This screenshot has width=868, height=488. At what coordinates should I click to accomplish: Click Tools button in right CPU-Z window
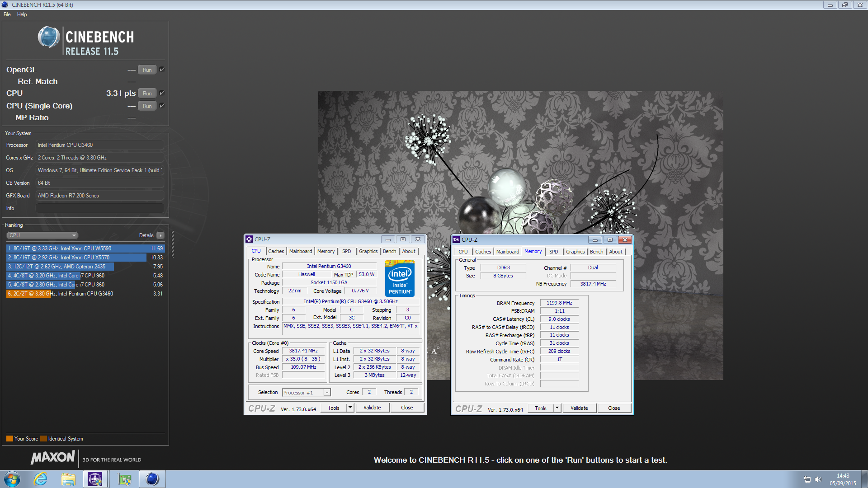tap(541, 408)
